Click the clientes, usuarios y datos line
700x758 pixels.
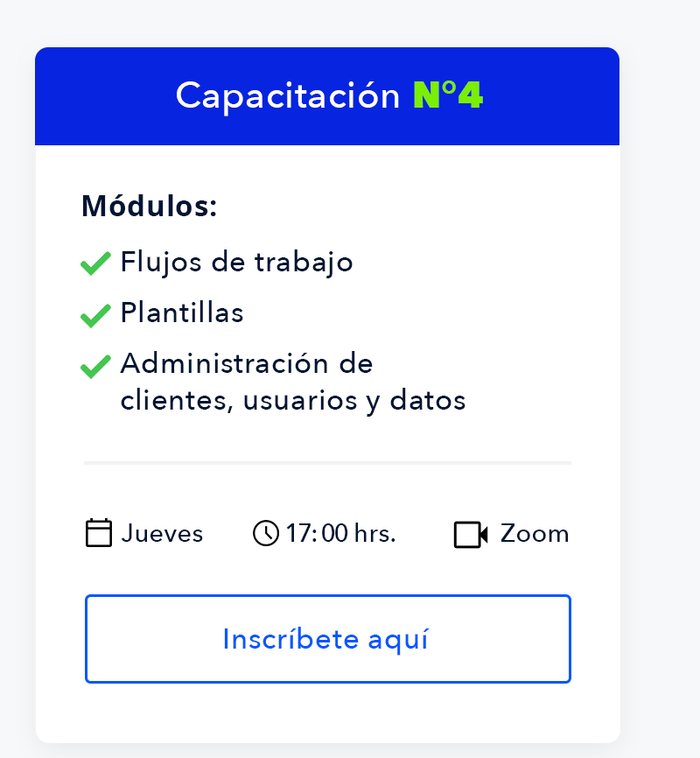293,401
